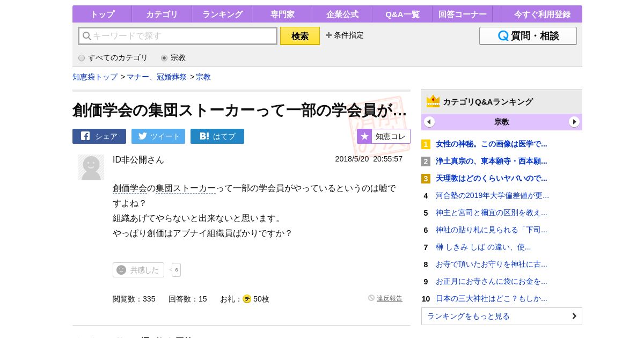Open ranking item 女性の神秘。この画像は医学で...
The height and width of the screenshot is (338, 644).
[492, 144]
